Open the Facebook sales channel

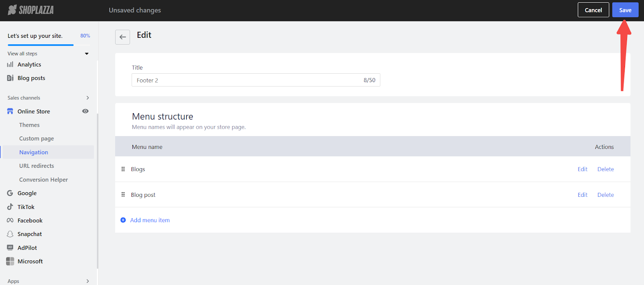[x=30, y=221]
